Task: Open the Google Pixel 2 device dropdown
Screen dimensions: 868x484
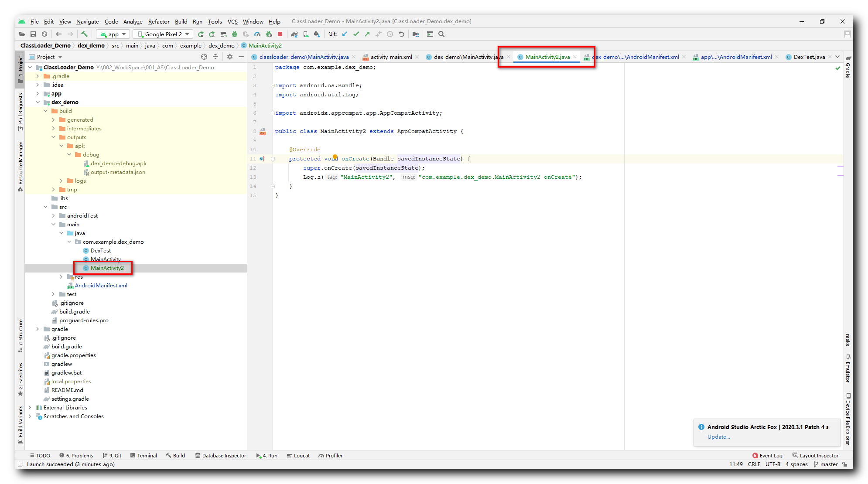Action: [x=164, y=34]
